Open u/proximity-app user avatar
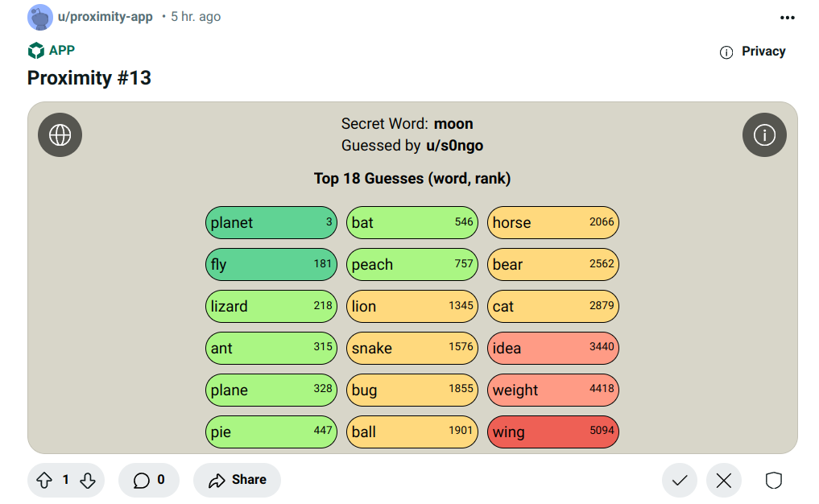This screenshot has width=819, height=504. click(39, 17)
